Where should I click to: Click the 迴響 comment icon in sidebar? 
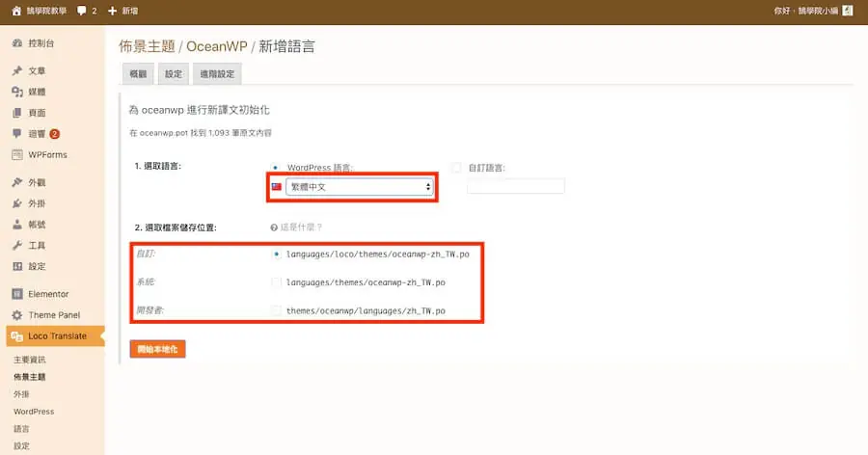pyautogui.click(x=17, y=133)
